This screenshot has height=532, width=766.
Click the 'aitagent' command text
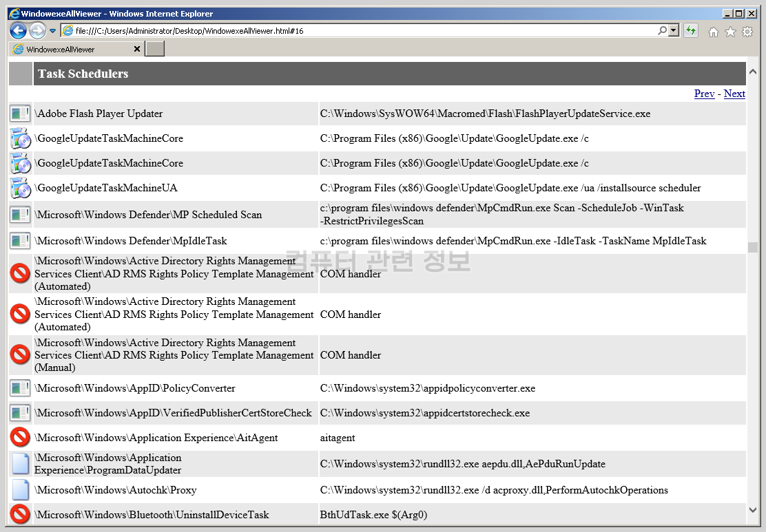338,438
